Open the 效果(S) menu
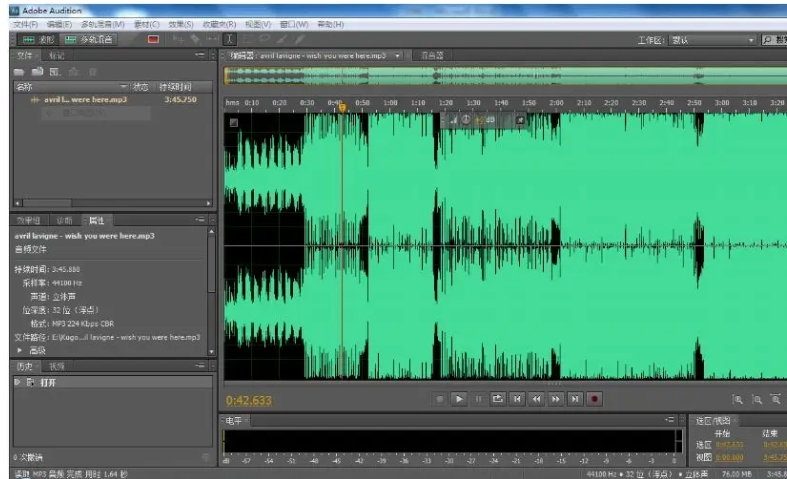 point(181,24)
